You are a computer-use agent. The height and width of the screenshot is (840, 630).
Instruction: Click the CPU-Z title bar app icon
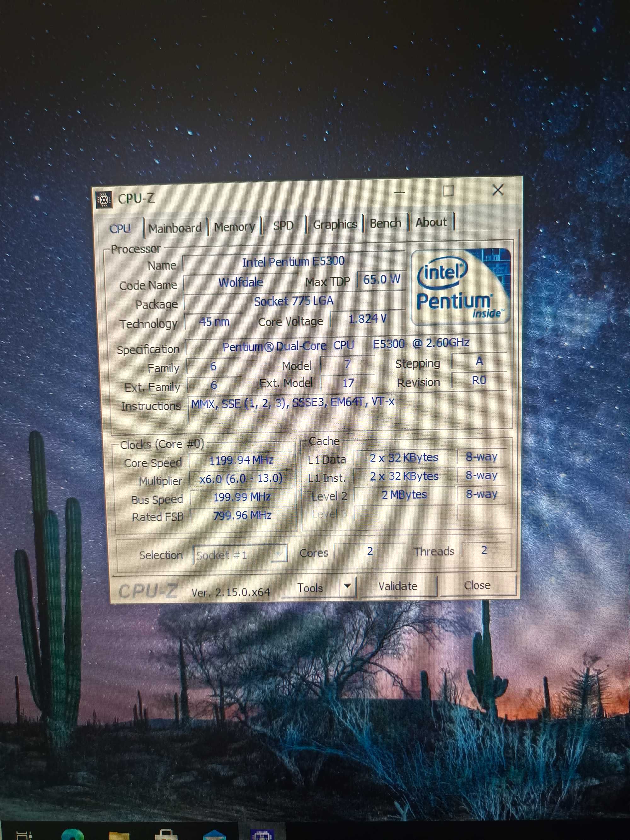[103, 199]
